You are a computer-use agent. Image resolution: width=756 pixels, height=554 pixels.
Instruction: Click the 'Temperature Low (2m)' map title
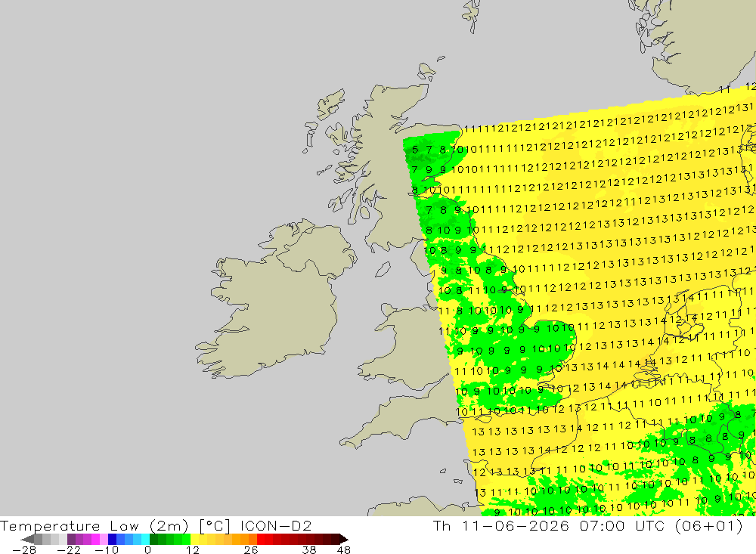(x=94, y=526)
